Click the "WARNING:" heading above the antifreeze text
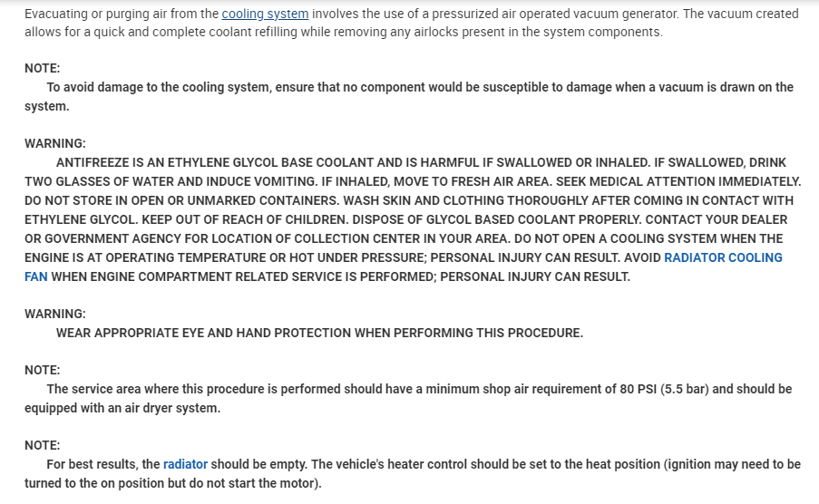This screenshot has width=819, height=504. (55, 143)
